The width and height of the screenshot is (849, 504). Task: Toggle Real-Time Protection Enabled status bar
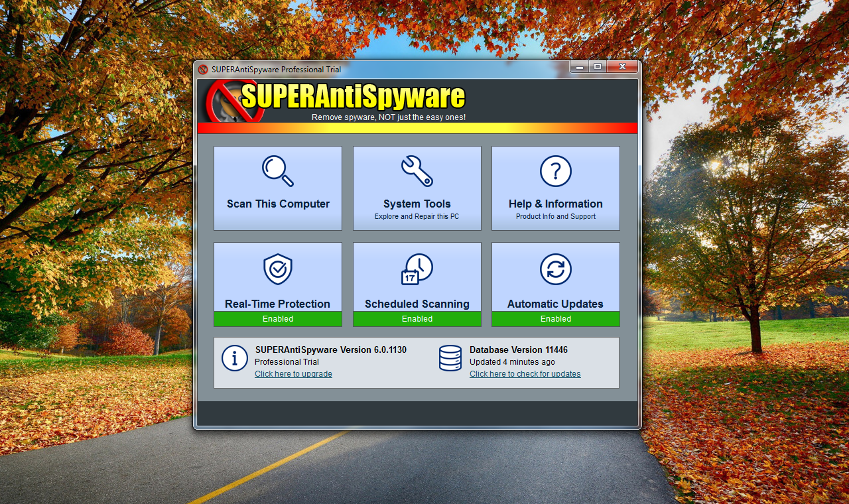coord(277,319)
